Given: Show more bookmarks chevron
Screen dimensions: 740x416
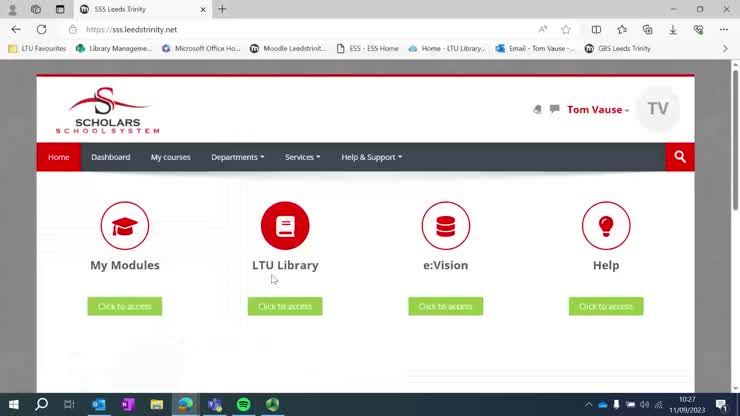Looking at the screenshot, I should (x=725, y=48).
